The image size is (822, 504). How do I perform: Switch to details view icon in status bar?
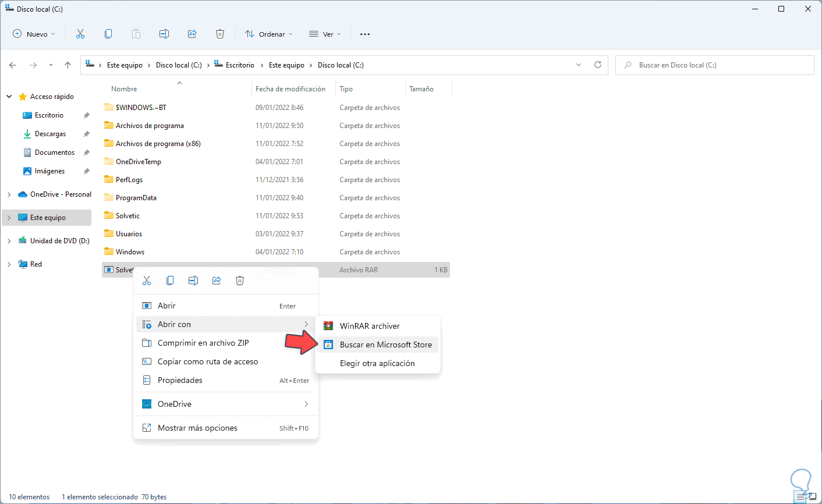tap(801, 497)
